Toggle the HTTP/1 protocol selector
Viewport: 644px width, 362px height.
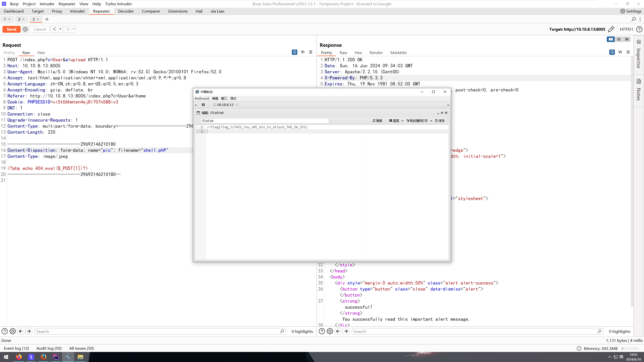626,29
